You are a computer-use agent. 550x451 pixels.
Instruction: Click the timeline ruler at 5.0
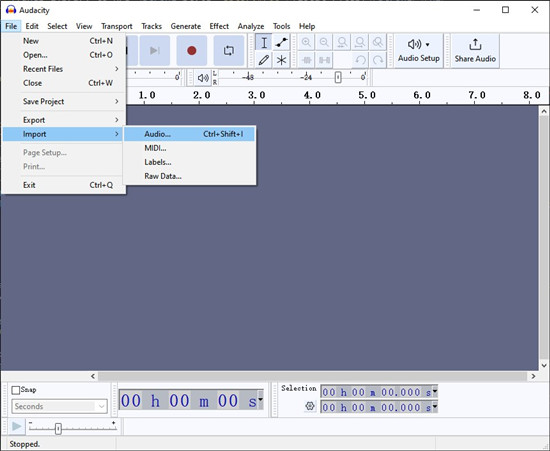367,95
